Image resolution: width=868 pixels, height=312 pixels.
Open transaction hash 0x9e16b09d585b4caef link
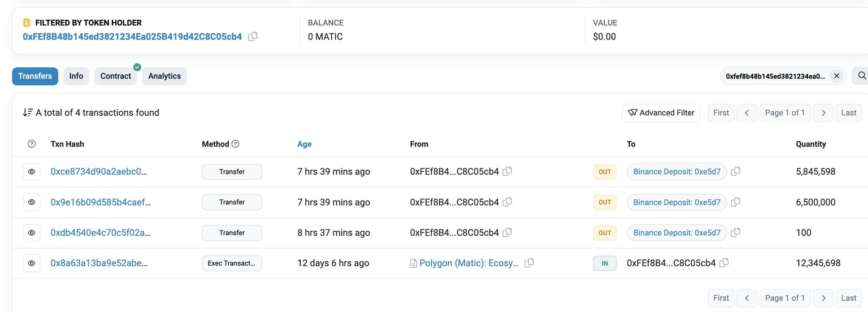(x=101, y=202)
